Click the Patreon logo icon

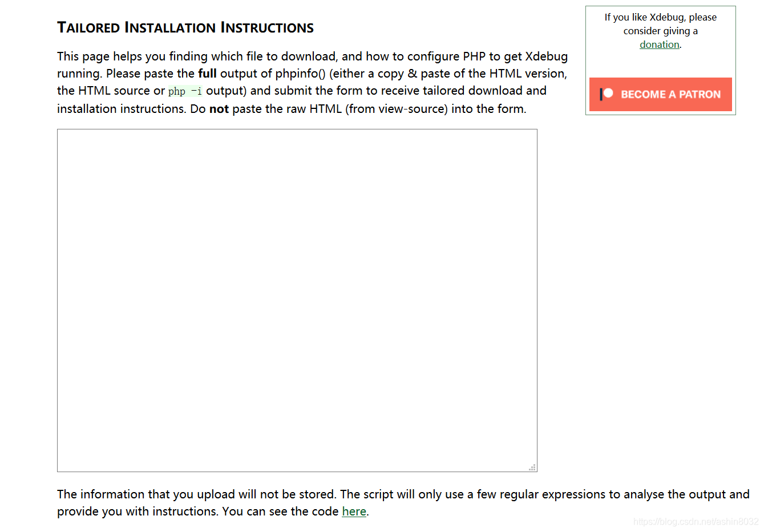(x=607, y=94)
